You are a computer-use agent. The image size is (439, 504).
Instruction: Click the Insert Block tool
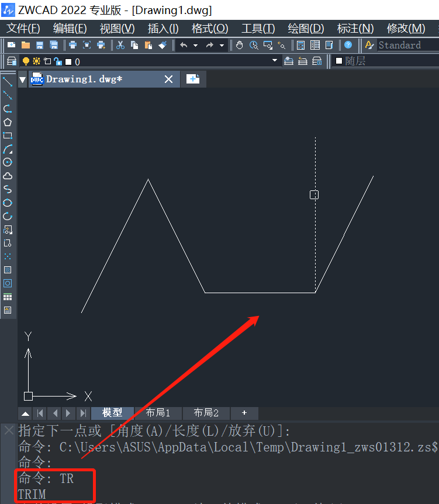[x=8, y=230]
